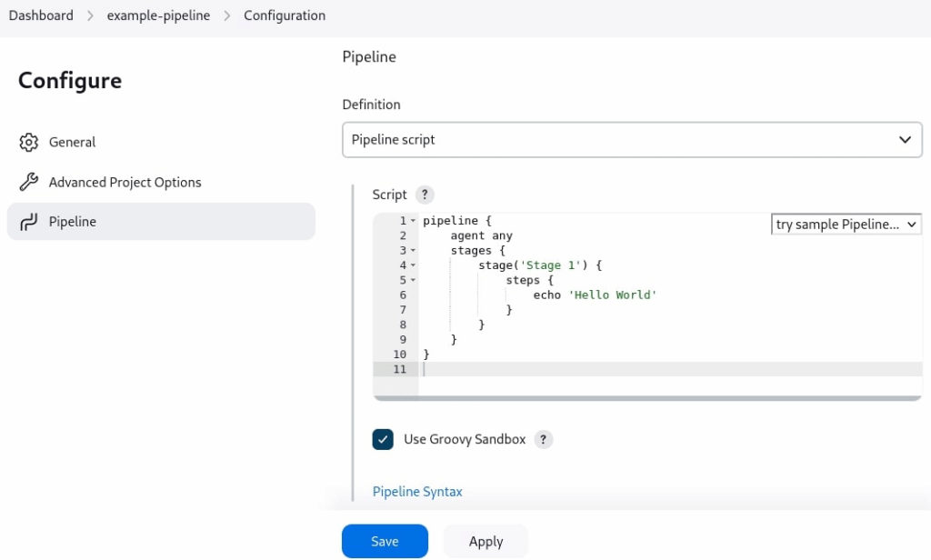The width and height of the screenshot is (931, 560).
Task: Uncheck the Use Groovy Sandbox checkbox
Action: (x=382, y=439)
